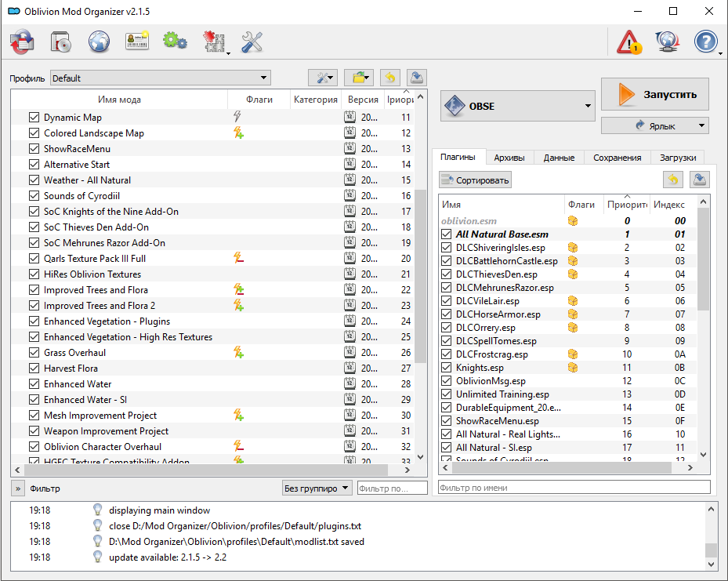This screenshot has height=581, width=728.
Task: Toggle HiRes Oblivion Textures checkbox
Action: pyautogui.click(x=34, y=274)
